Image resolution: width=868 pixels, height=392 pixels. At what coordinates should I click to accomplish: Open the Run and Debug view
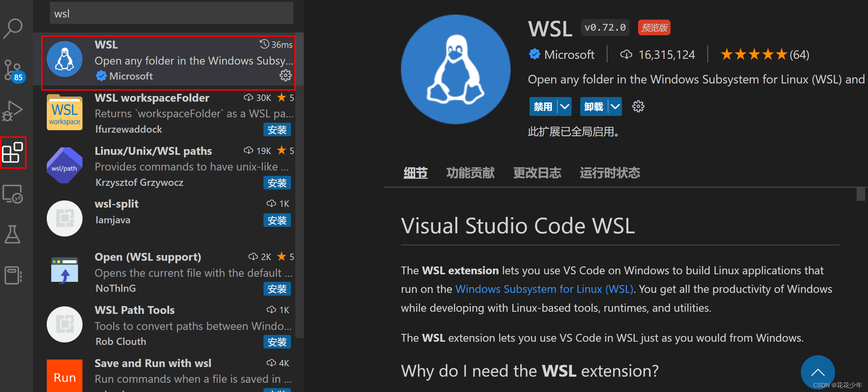point(13,111)
